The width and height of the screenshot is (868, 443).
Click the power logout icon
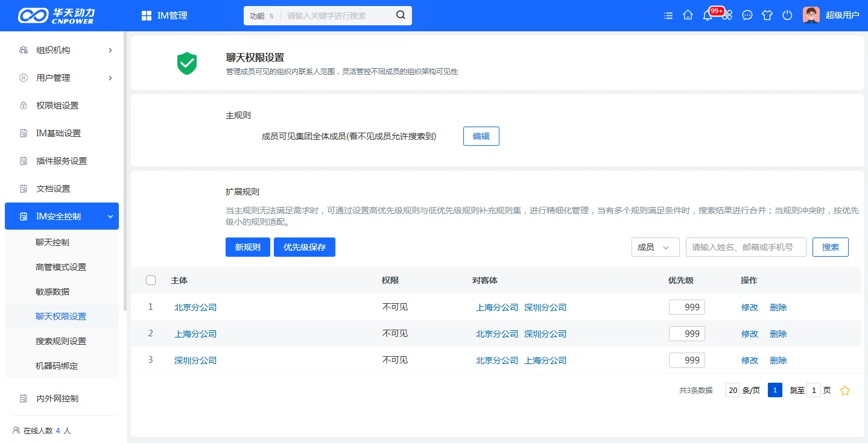click(787, 16)
